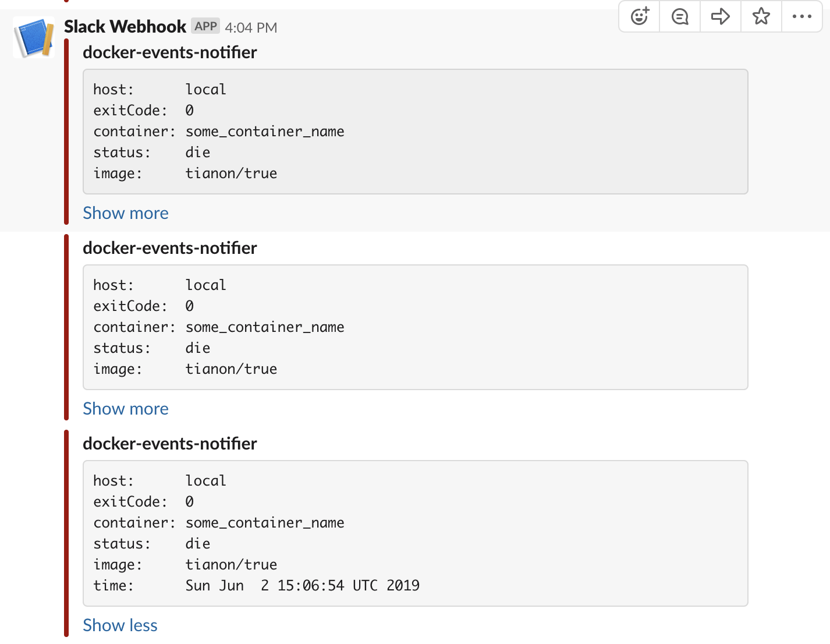Screen dimensions: 830x644
Task: Click the second docker-events-notifier title
Action: (170, 248)
